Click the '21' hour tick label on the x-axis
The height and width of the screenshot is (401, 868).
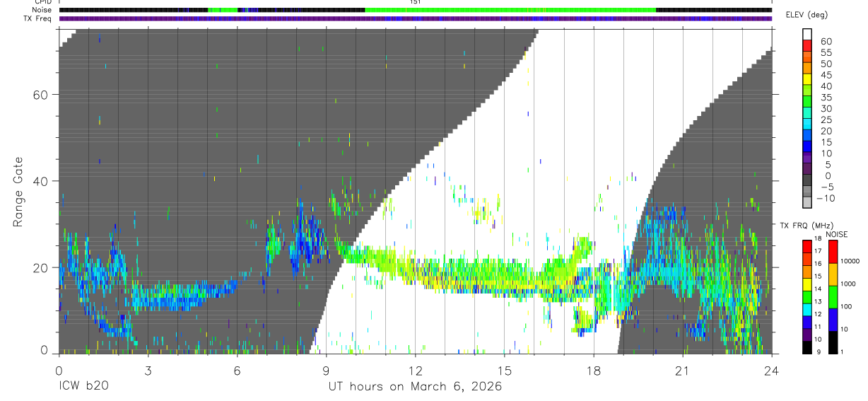(x=682, y=371)
